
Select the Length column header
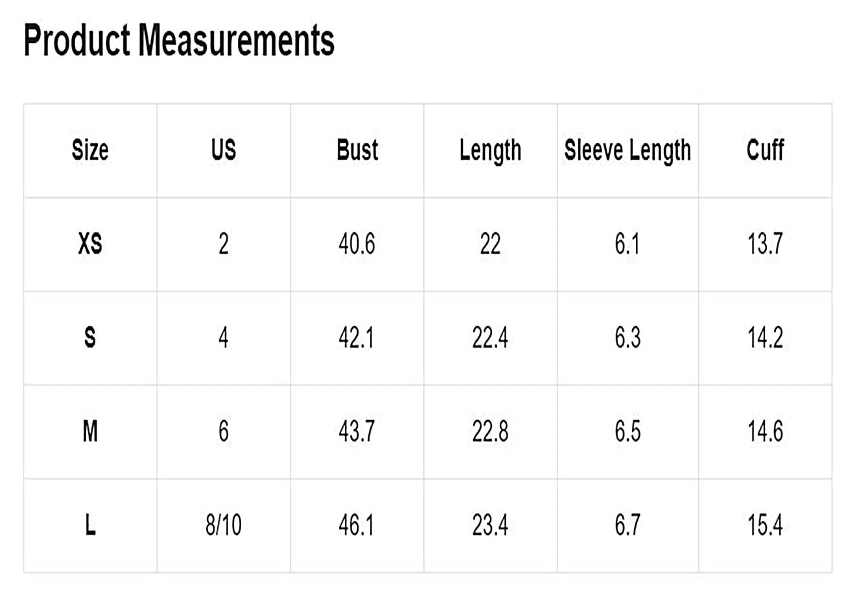(490, 151)
